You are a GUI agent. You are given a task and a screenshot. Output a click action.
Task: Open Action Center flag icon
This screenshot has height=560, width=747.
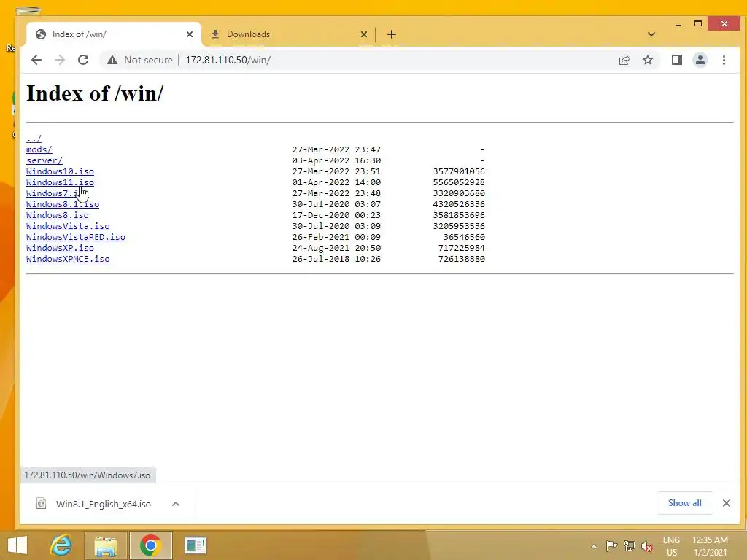click(612, 546)
